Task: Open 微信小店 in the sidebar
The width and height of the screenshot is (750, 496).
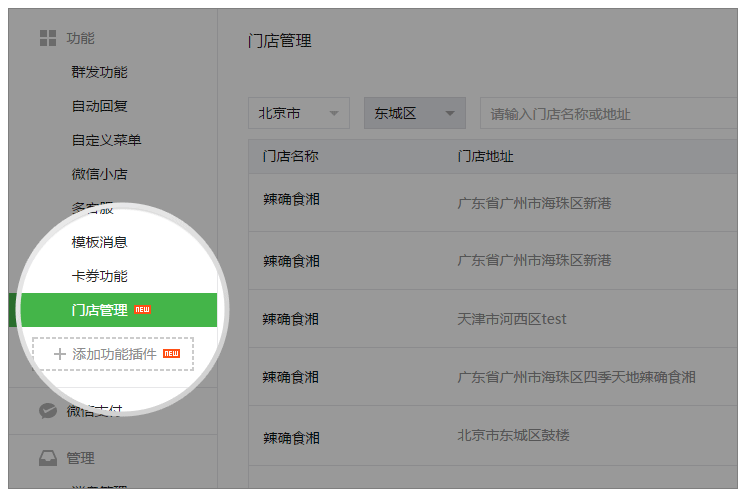Action: tap(99, 174)
